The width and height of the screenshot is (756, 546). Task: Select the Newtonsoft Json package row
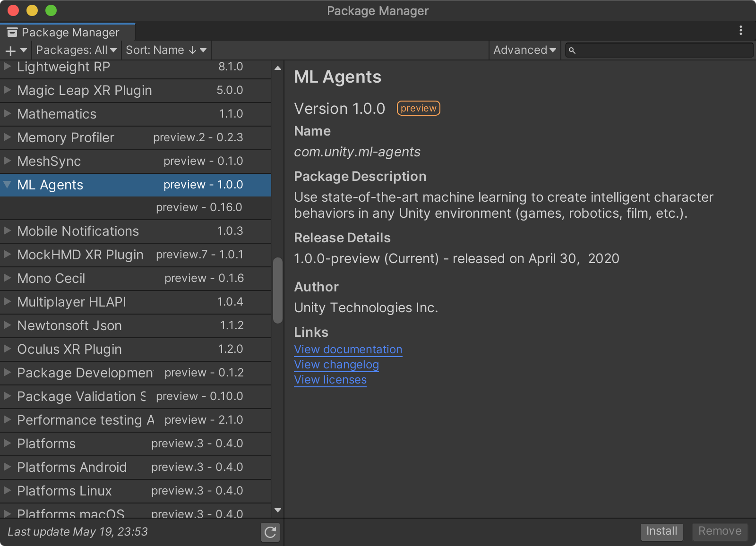point(136,325)
